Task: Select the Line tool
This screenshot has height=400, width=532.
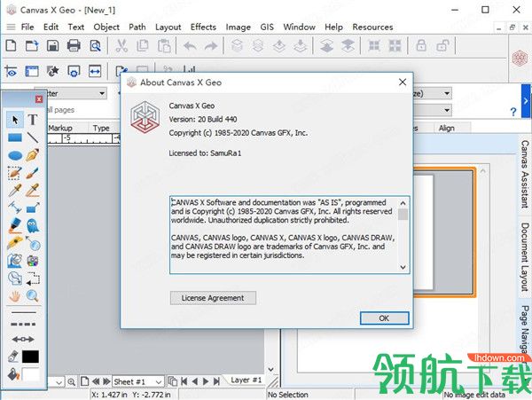Action: [33, 137]
